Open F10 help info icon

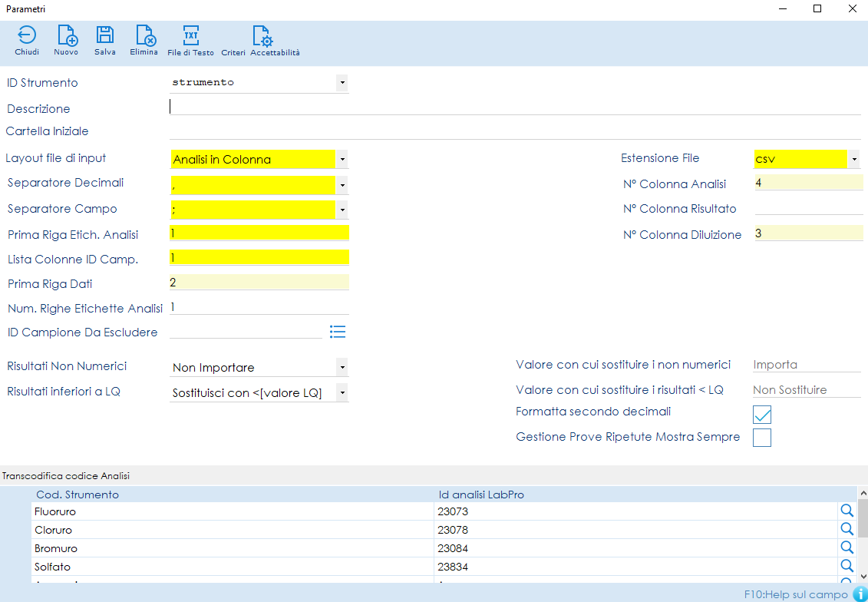tap(860, 594)
